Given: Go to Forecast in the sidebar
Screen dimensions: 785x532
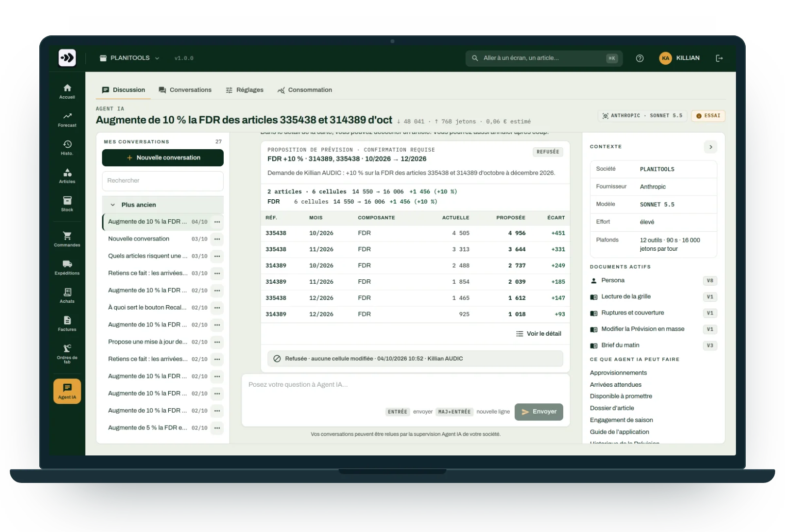Looking at the screenshot, I should (x=67, y=120).
